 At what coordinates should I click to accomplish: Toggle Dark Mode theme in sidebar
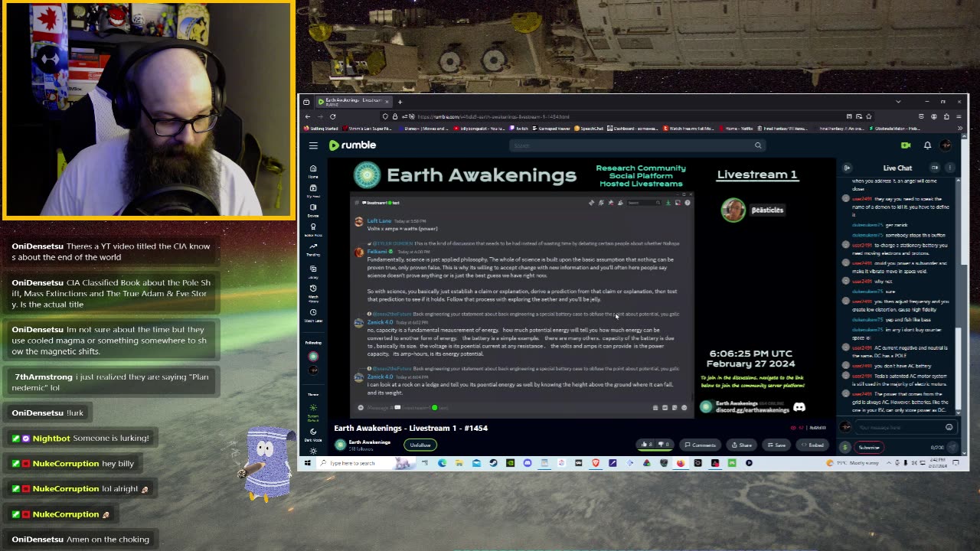click(x=313, y=435)
